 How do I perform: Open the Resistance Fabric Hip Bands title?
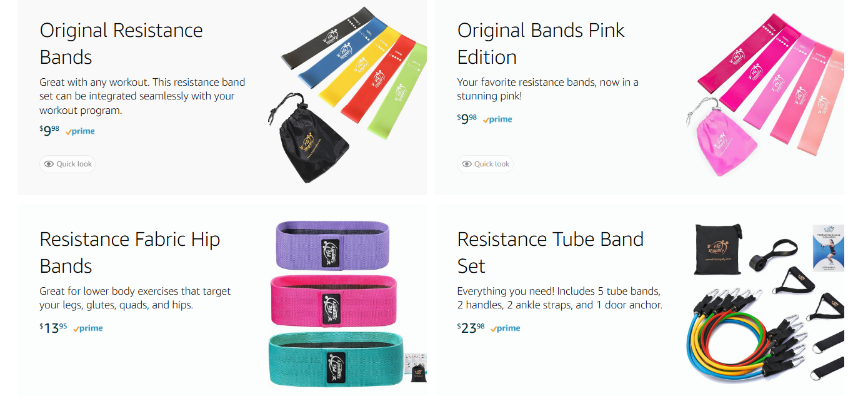[x=129, y=252]
